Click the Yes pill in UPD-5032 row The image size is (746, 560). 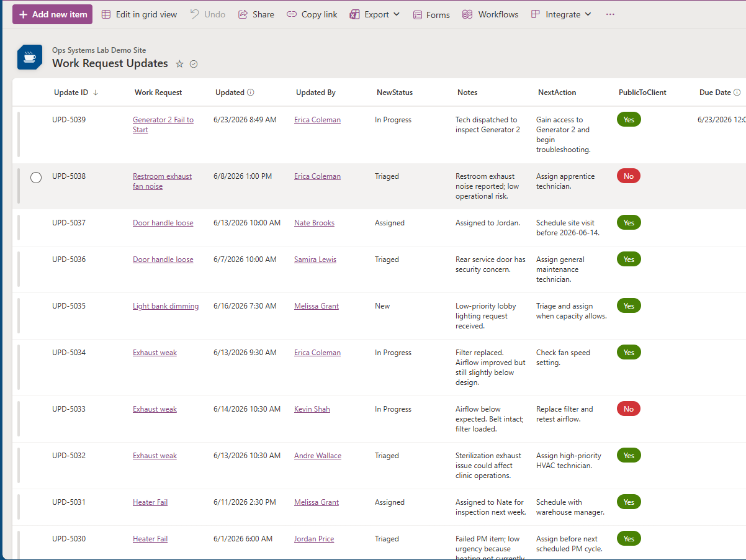[x=629, y=456]
